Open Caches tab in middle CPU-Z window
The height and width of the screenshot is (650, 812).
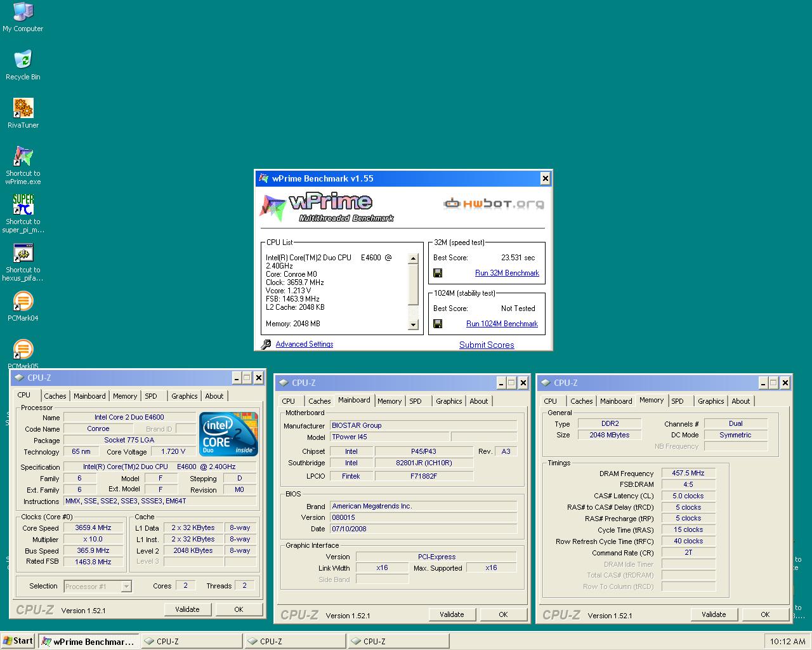point(320,401)
